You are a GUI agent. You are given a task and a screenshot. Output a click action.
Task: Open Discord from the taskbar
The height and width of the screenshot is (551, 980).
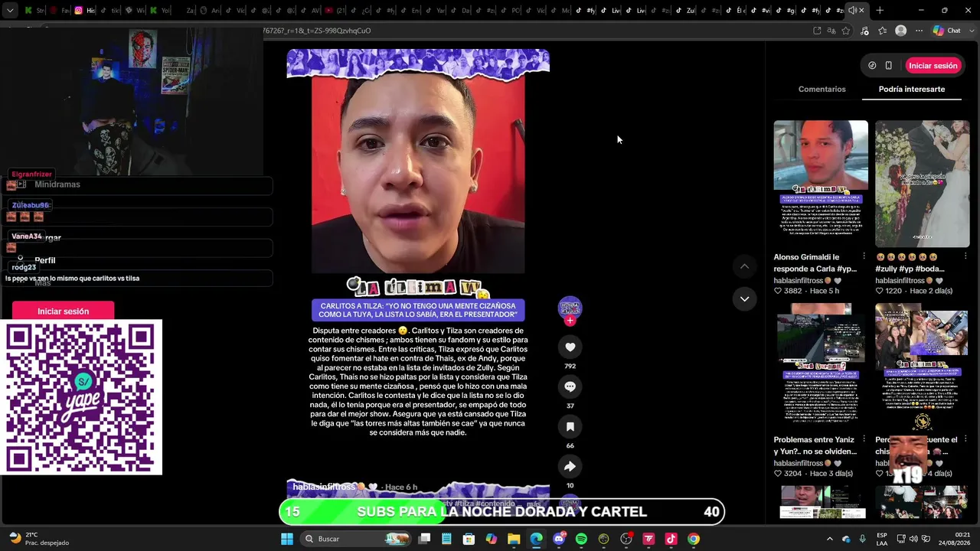coord(559,539)
